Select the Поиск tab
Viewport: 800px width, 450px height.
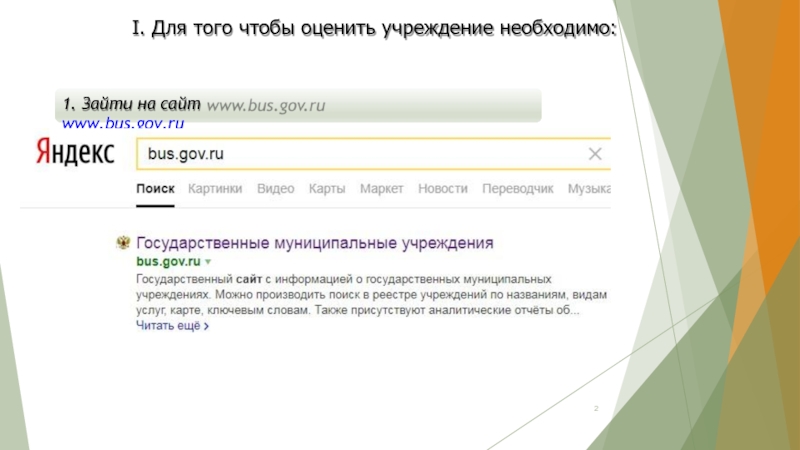pos(155,189)
